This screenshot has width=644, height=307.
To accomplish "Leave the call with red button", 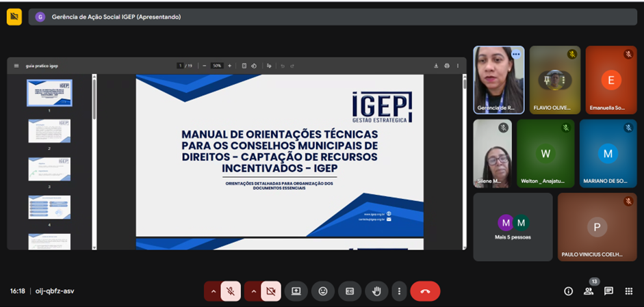I will [x=425, y=291].
